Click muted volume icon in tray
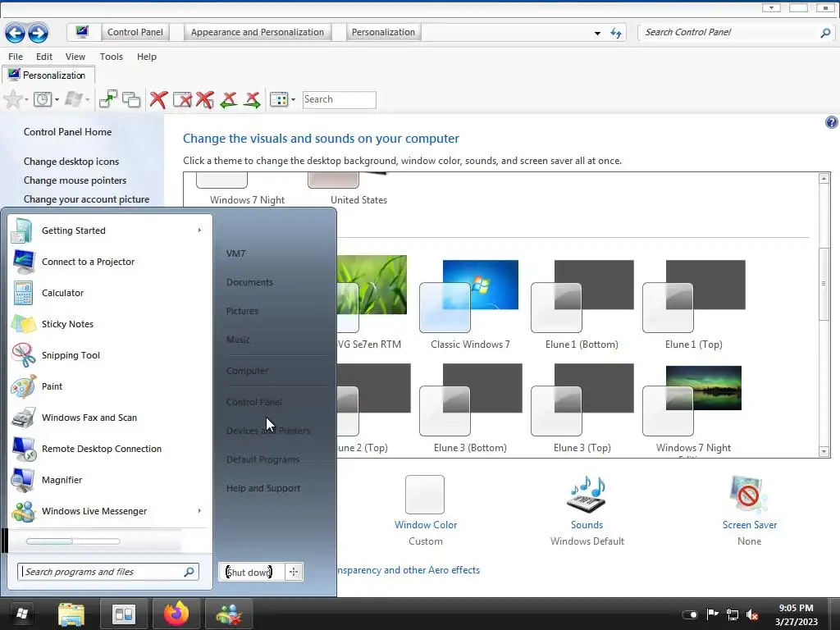Screen dimensions: 840x630 click(x=752, y=614)
